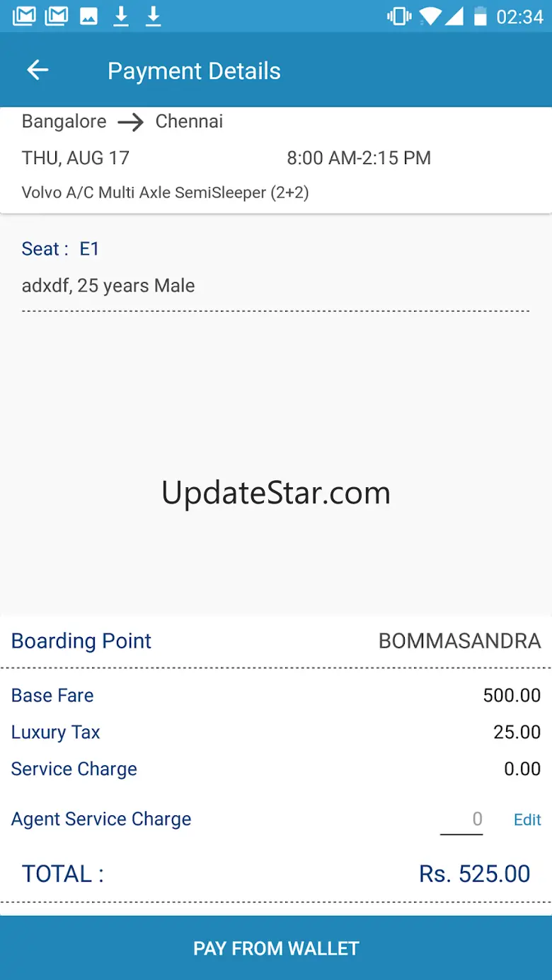
Task: Tap the picture notification icon in status bar
Action: pyautogui.click(x=88, y=16)
